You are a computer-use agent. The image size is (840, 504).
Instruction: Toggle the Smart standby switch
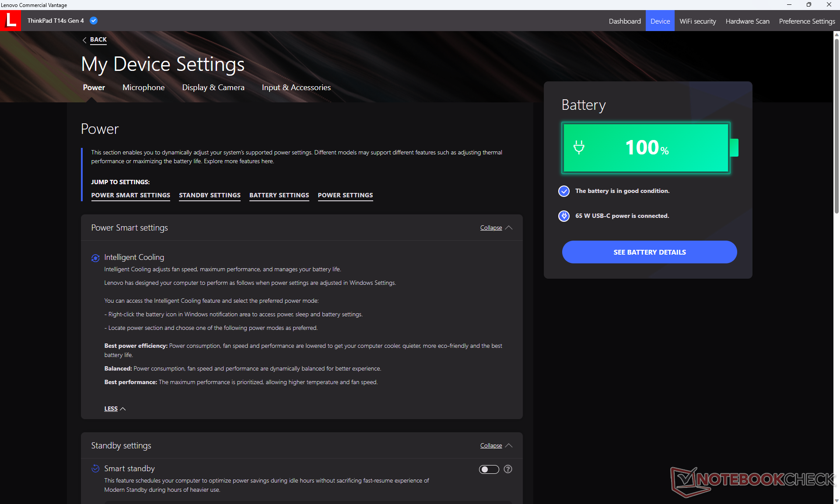click(489, 469)
